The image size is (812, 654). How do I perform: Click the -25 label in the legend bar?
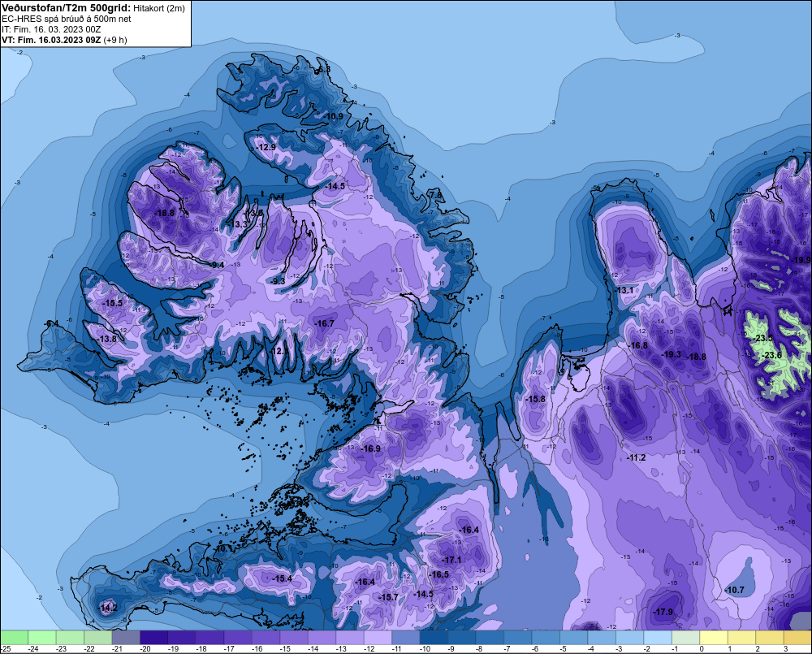click(6, 649)
